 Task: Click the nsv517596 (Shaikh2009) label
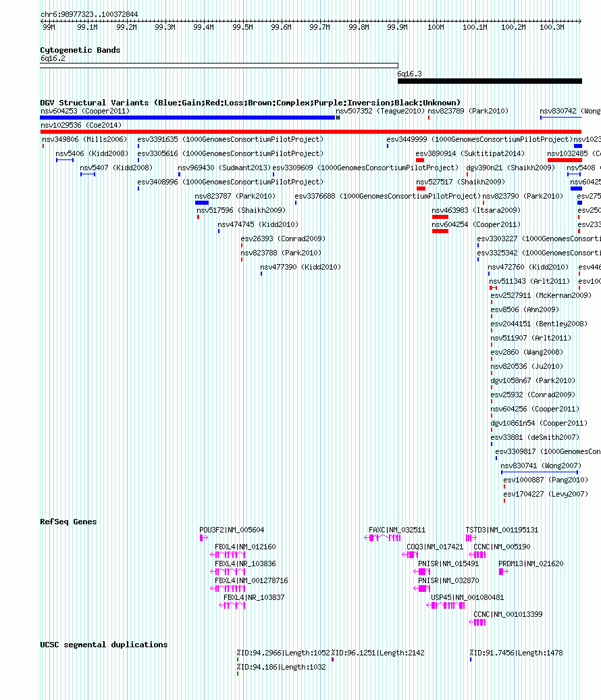(241, 210)
